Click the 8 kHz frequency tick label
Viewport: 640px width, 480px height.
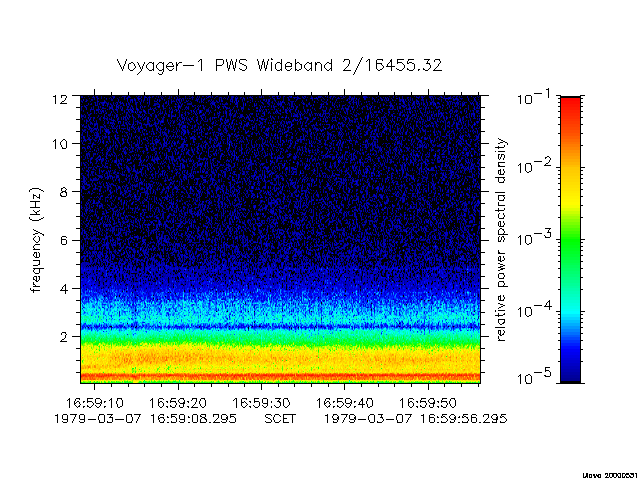(x=63, y=192)
